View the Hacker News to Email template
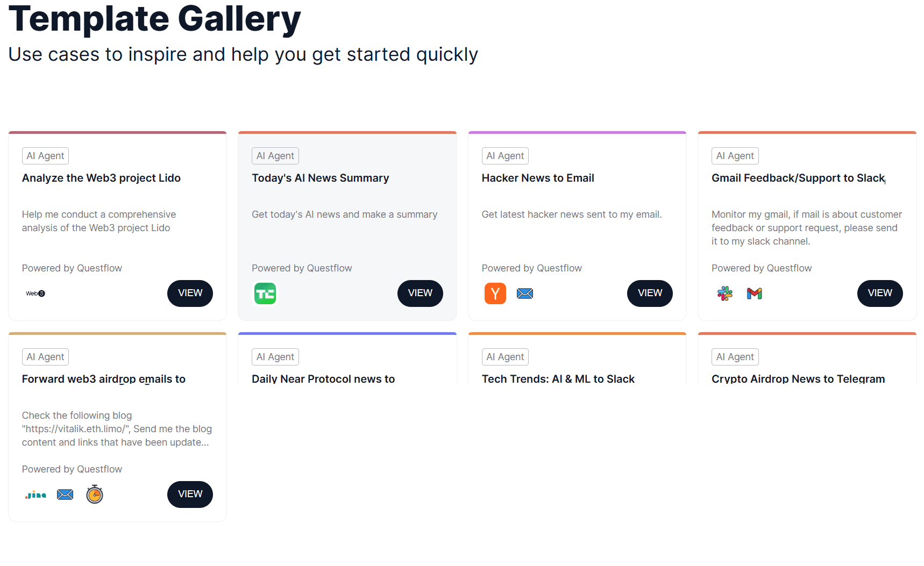 650,293
